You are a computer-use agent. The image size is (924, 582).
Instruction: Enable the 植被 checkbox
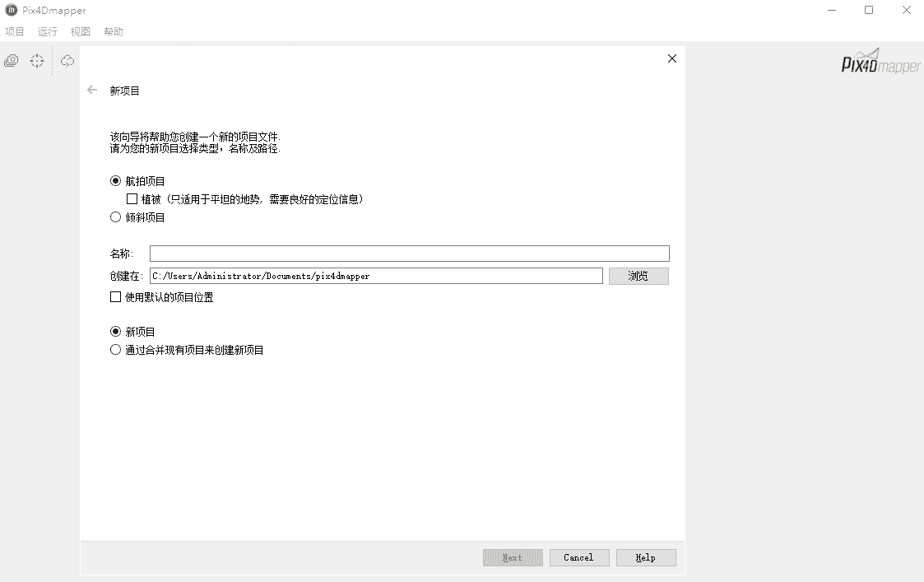pyautogui.click(x=132, y=199)
